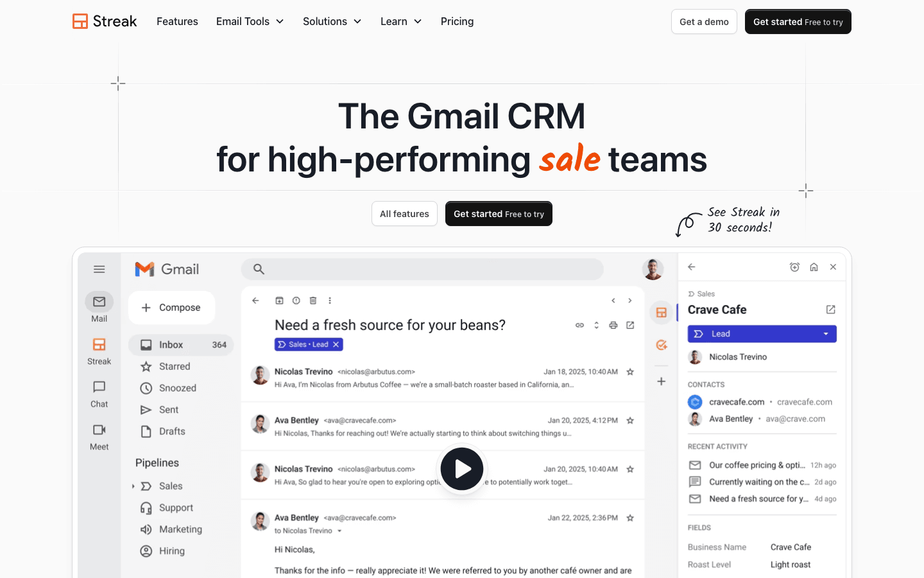Open the Lead stage dropdown
The height and width of the screenshot is (578, 924).
tap(826, 334)
